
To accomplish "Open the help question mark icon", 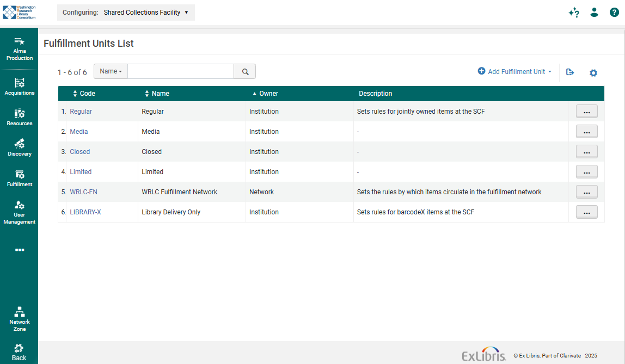I will [x=614, y=13].
